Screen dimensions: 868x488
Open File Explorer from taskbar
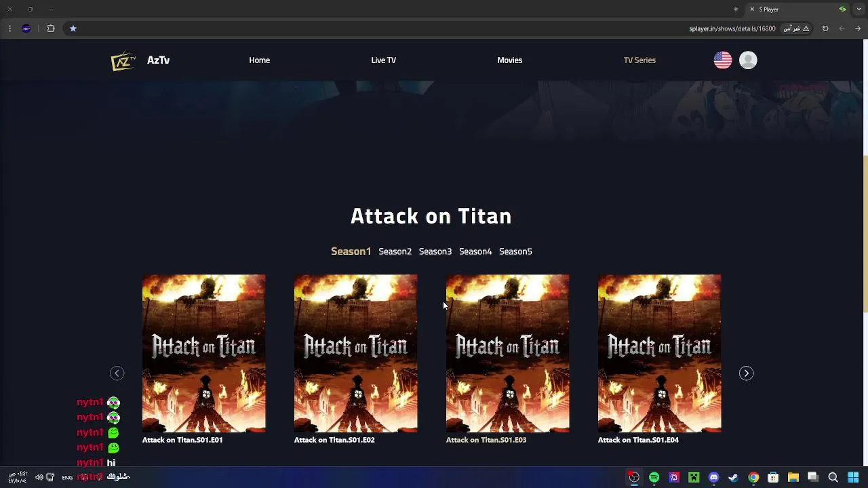[793, 477]
